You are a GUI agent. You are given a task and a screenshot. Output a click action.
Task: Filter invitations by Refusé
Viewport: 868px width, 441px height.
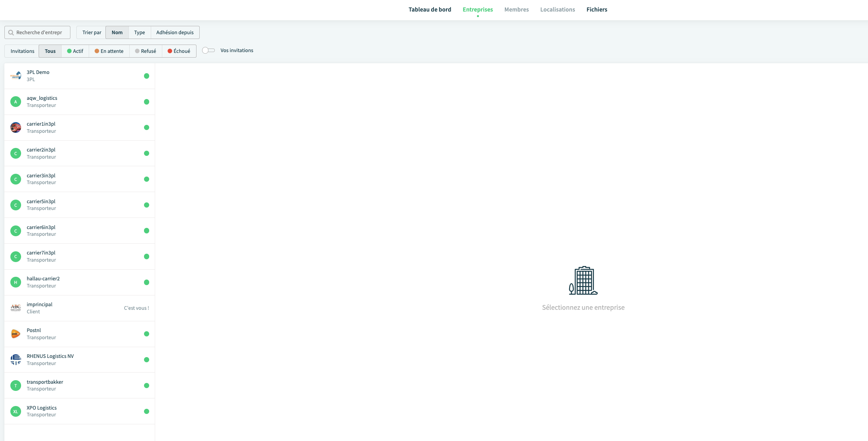(x=146, y=51)
